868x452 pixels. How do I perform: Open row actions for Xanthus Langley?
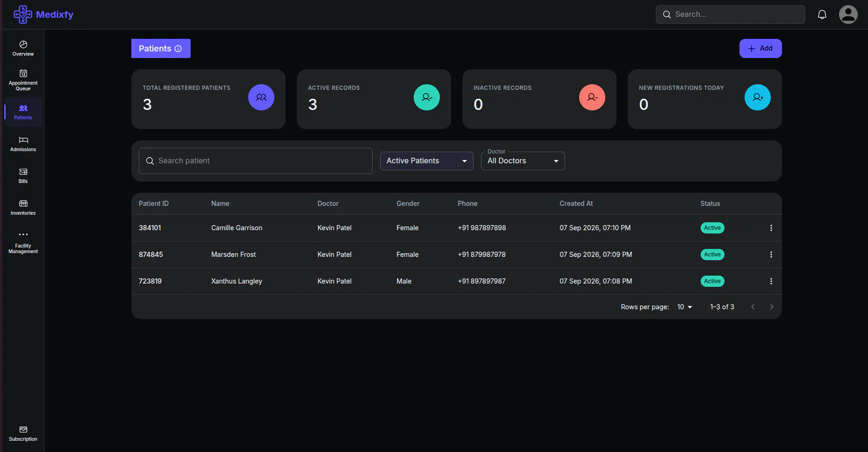click(771, 281)
